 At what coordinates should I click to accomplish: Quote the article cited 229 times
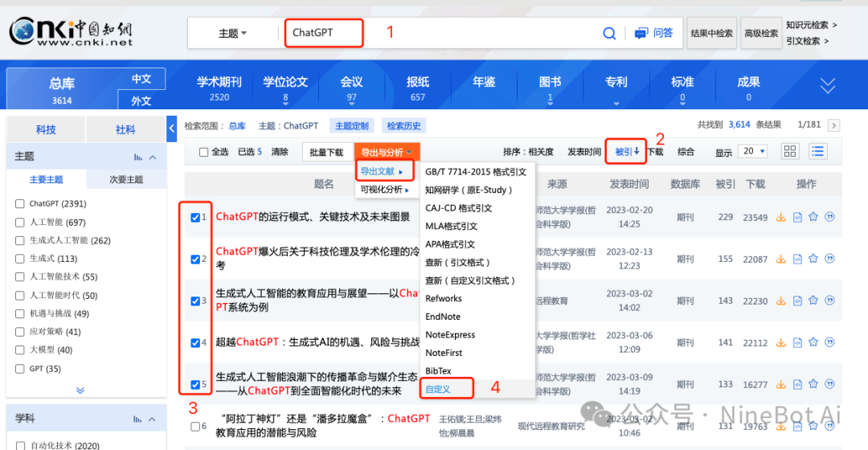click(829, 217)
